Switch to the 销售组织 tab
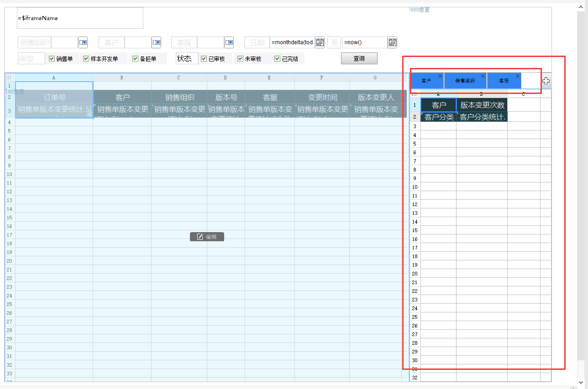The height and width of the screenshot is (389, 588). 465,81
